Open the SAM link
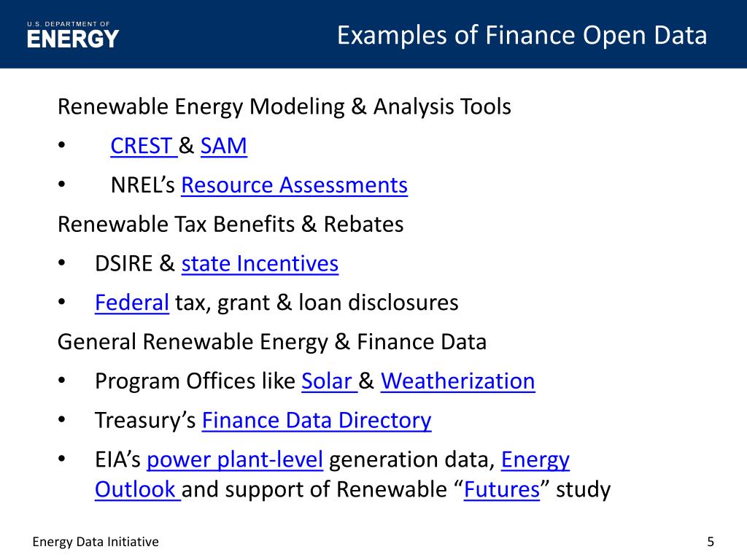This screenshot has width=747, height=560. 223,146
